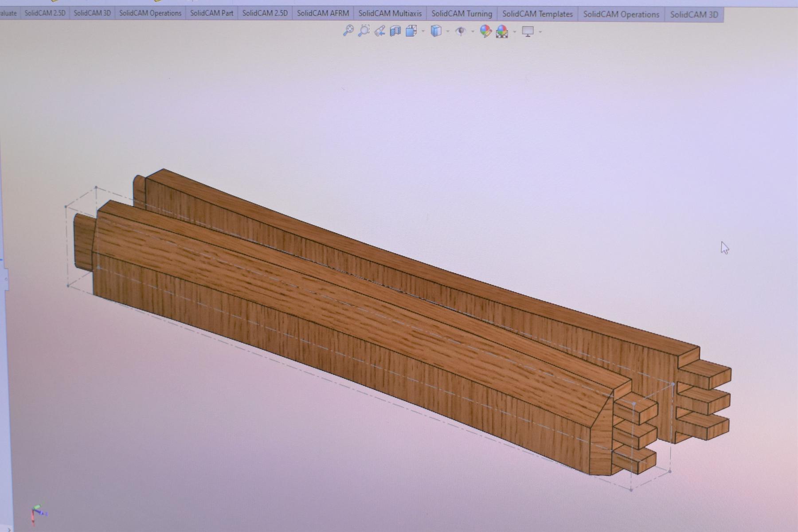Click the Evaluate tab at the left edge
This screenshot has width=798, height=532.
pyautogui.click(x=9, y=13)
